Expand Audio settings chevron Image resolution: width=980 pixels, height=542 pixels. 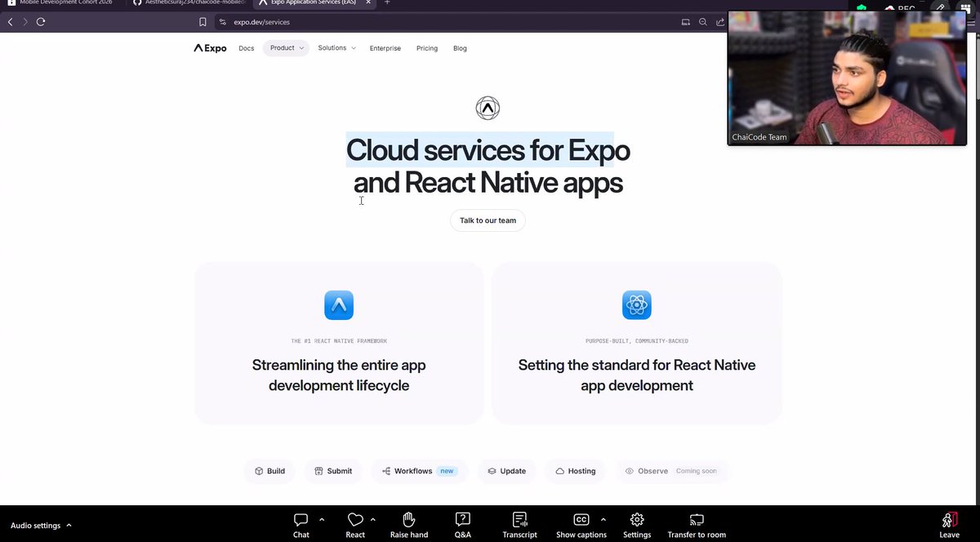tap(69, 526)
